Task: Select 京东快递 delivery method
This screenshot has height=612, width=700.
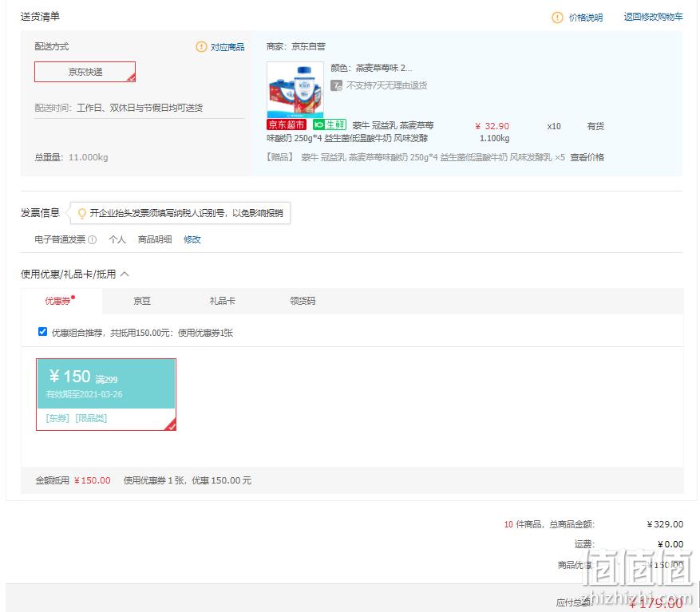Action: [x=85, y=72]
